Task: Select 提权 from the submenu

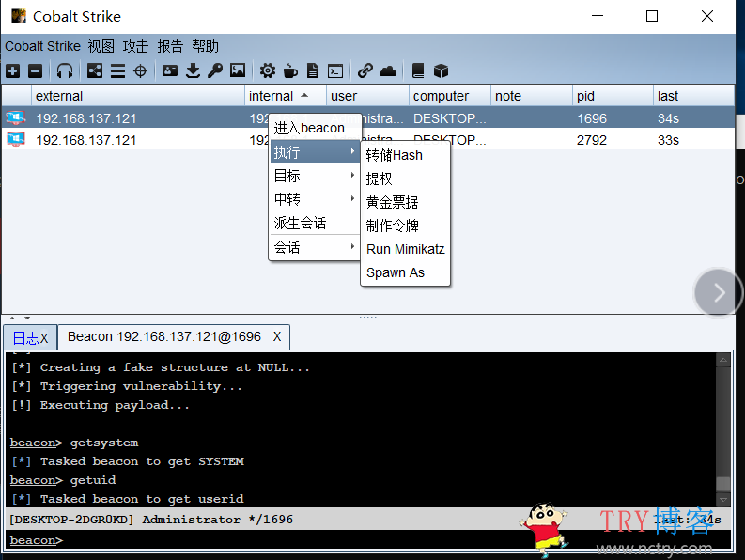Action: 405,179
